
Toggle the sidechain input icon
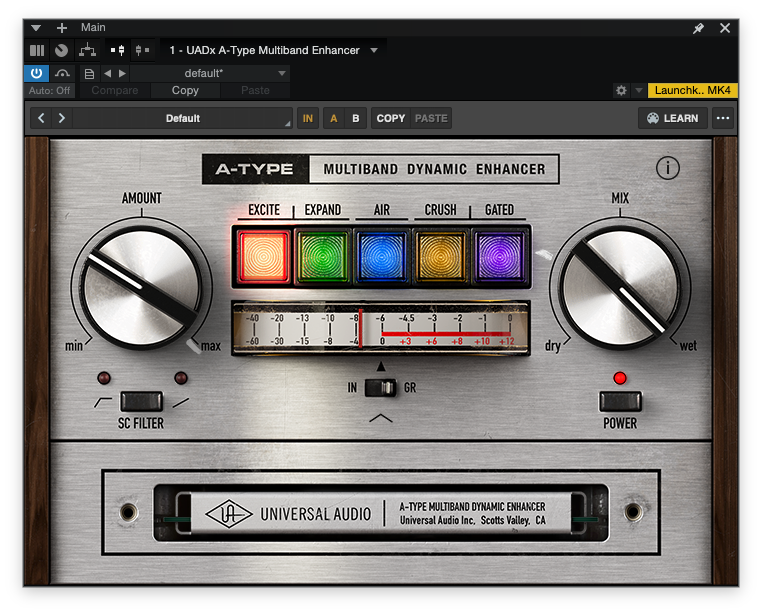click(118, 50)
